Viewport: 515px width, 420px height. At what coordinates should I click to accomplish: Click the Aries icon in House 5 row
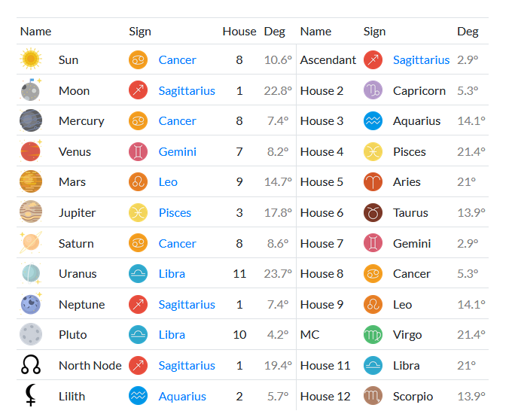coord(373,181)
